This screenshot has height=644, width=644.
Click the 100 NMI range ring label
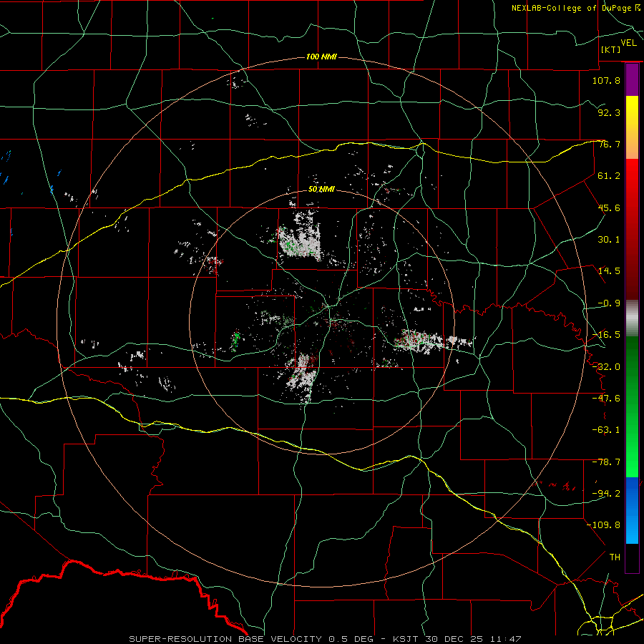tap(321, 57)
